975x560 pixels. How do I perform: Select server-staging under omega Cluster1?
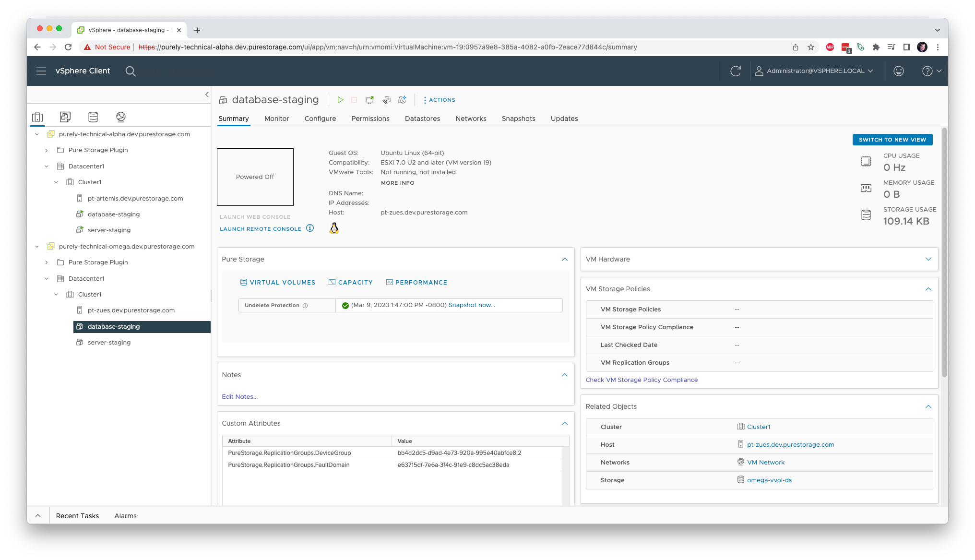click(109, 343)
